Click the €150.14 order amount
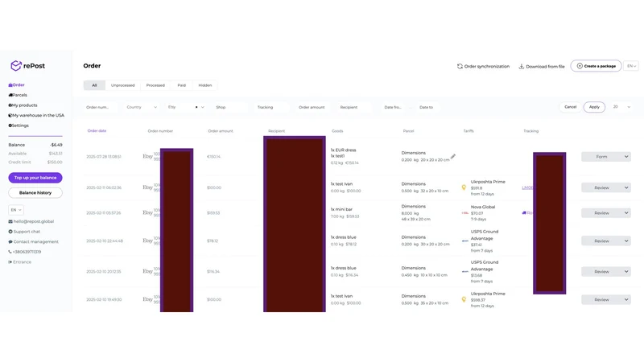The width and height of the screenshot is (644, 362). pyautogui.click(x=213, y=157)
